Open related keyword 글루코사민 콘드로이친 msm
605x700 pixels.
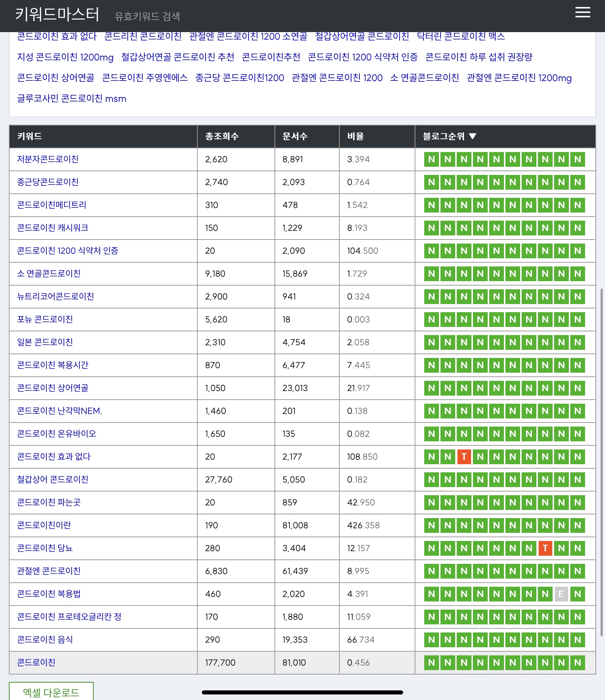point(72,99)
